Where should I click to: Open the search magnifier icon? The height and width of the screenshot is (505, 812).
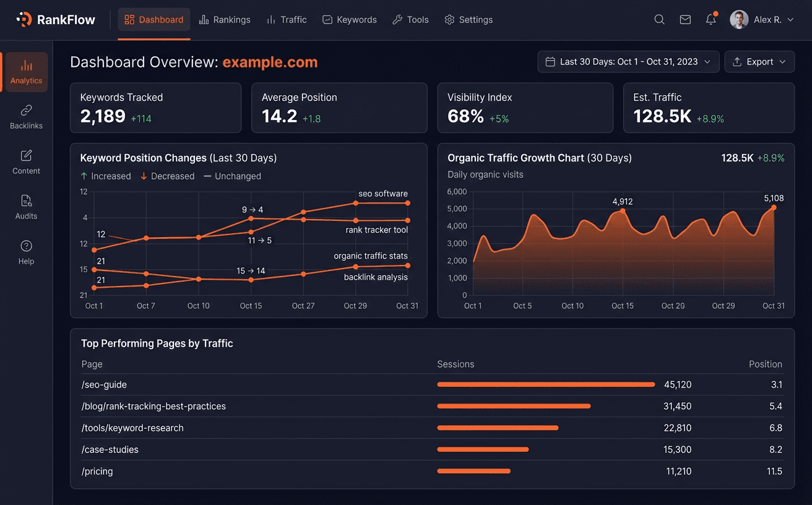tap(660, 20)
